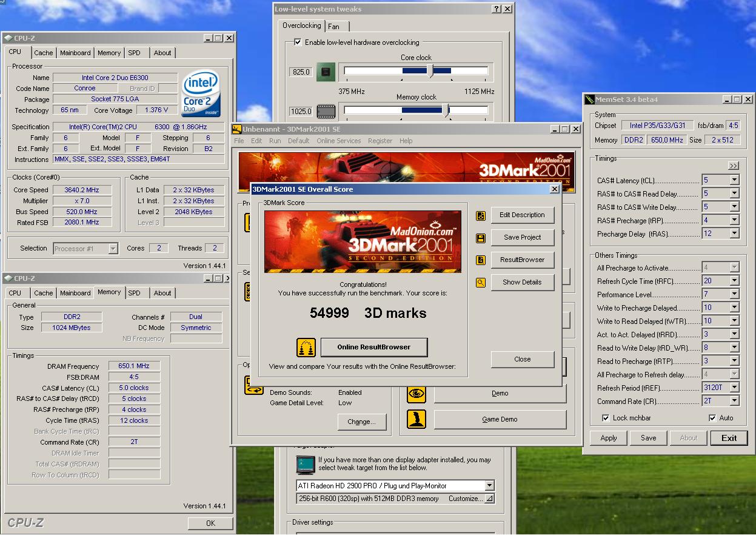
Task: Open the Write to Precharge Delayed dropdown
Action: click(x=734, y=308)
